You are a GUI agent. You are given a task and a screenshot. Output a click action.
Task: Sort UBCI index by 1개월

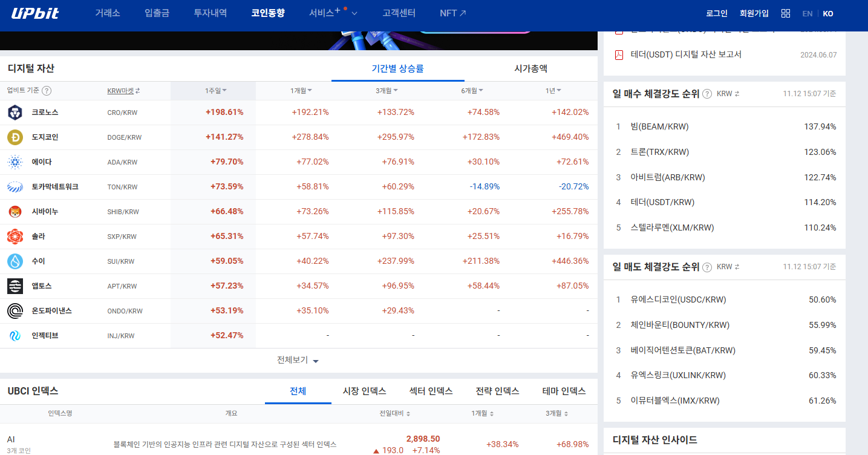[483, 414]
